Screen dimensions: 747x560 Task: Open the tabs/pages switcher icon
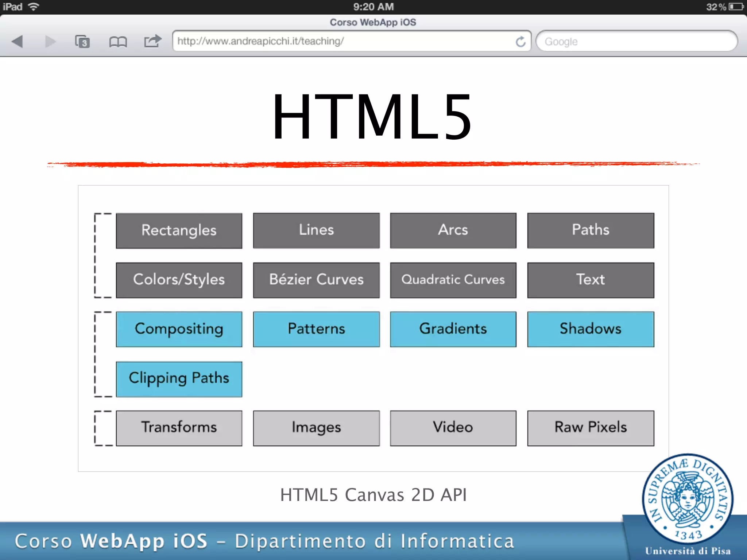[82, 42]
